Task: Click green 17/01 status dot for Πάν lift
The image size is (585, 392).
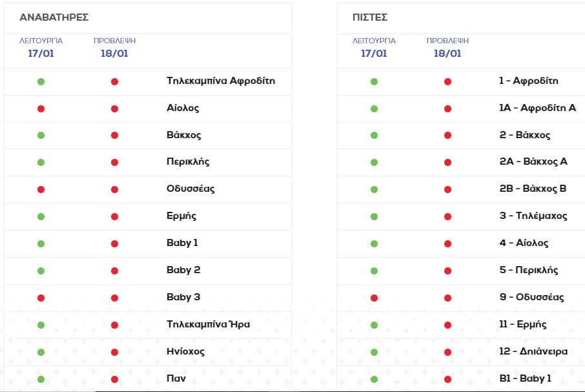Action: click(x=41, y=379)
